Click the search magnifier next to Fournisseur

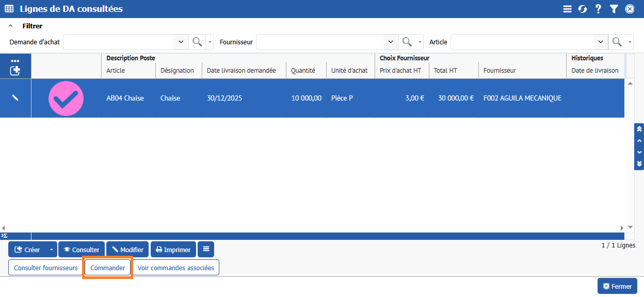pos(407,42)
